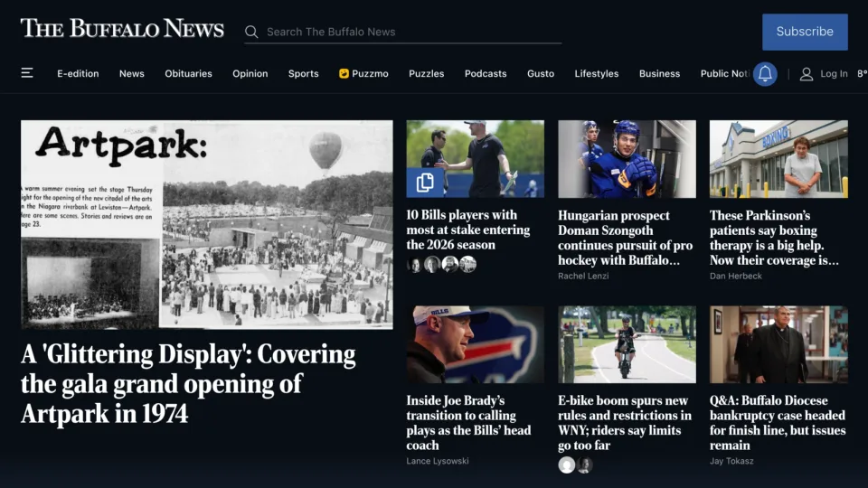
Task: Click the Buffalo Diocese bishop thumbnail
Action: pyautogui.click(x=778, y=344)
